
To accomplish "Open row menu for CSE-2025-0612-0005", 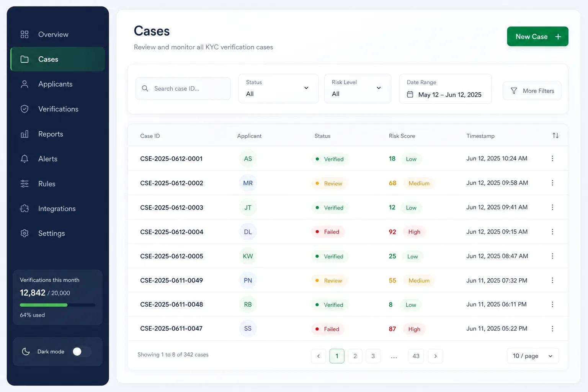I will pos(552,256).
